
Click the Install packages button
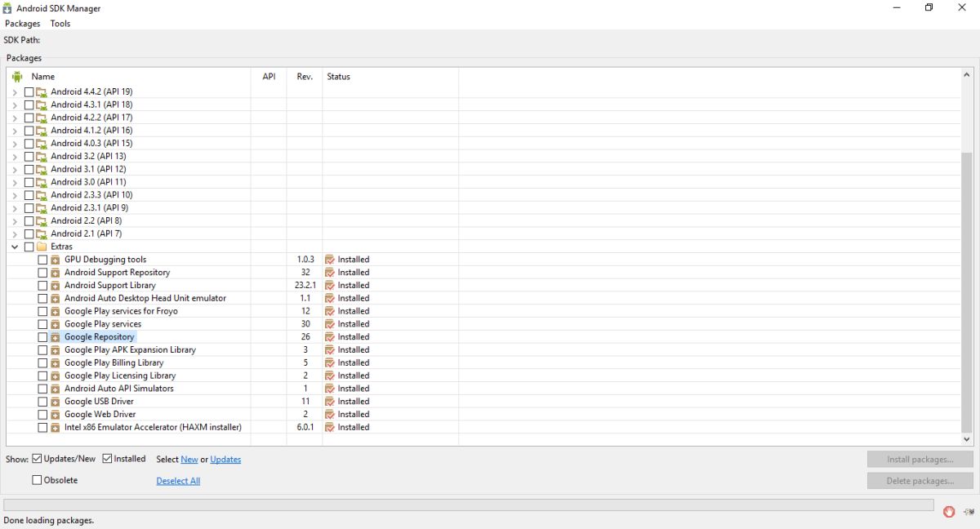pos(920,460)
